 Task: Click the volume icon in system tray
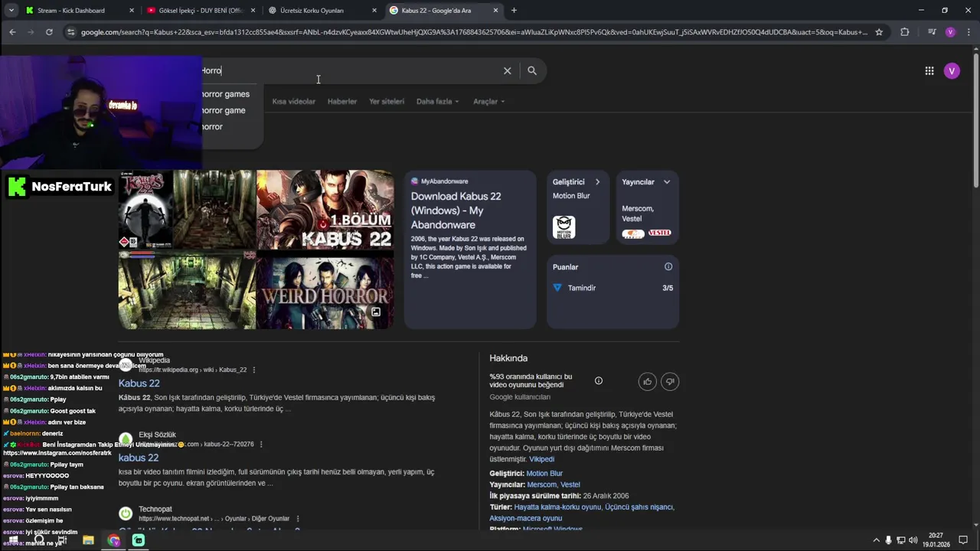(x=913, y=540)
